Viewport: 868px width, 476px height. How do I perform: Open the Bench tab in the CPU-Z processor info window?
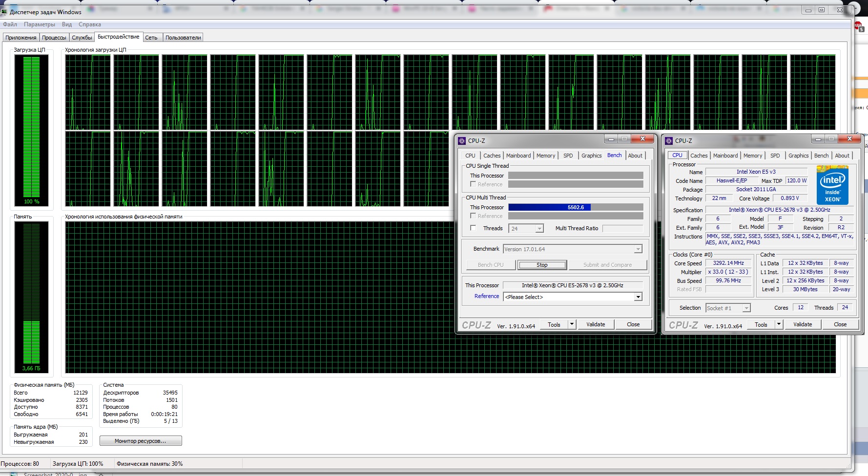821,156
